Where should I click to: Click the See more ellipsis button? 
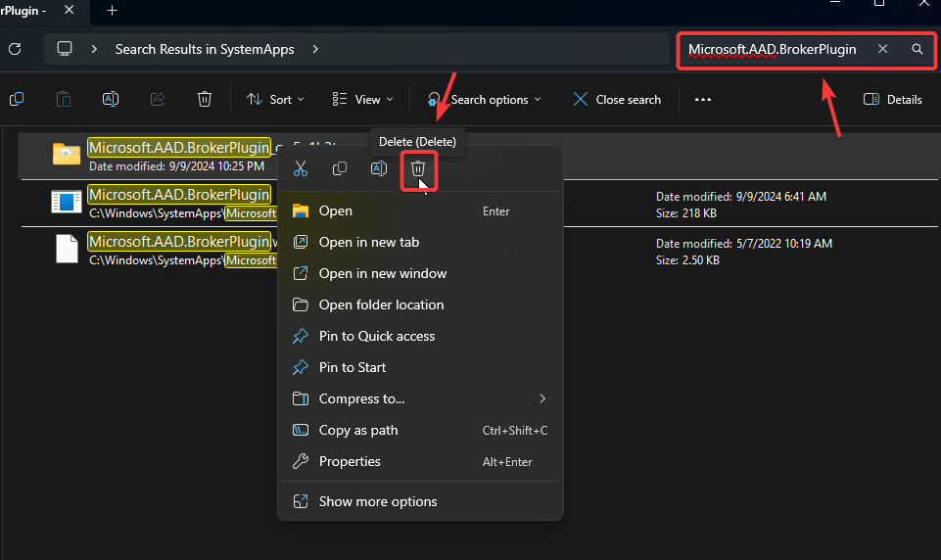702,99
